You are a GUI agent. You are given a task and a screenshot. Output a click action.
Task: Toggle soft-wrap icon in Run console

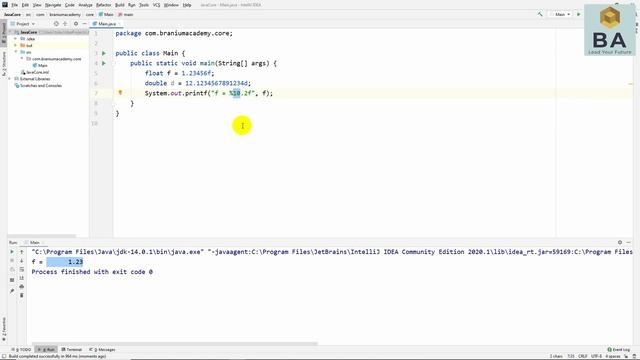(x=22, y=269)
